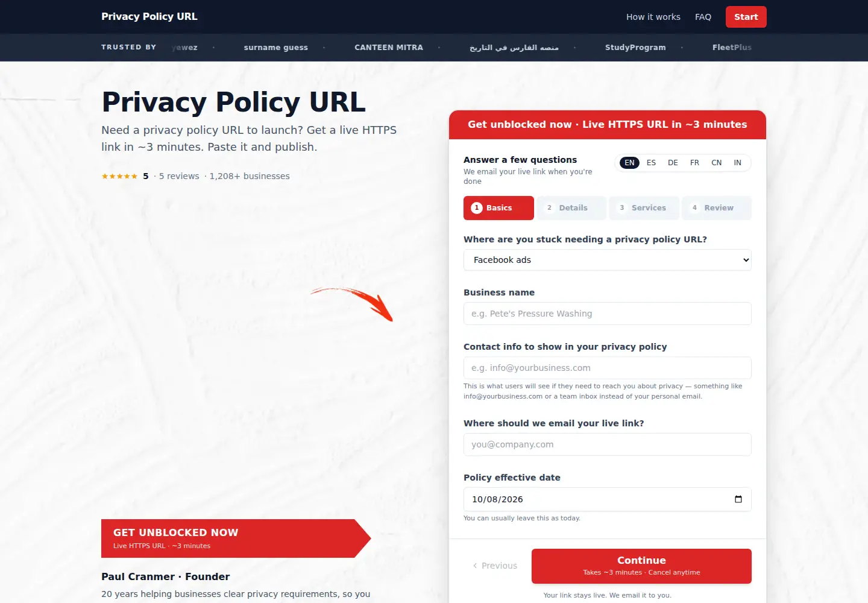Open the How it works link
The height and width of the screenshot is (603, 868).
[653, 17]
